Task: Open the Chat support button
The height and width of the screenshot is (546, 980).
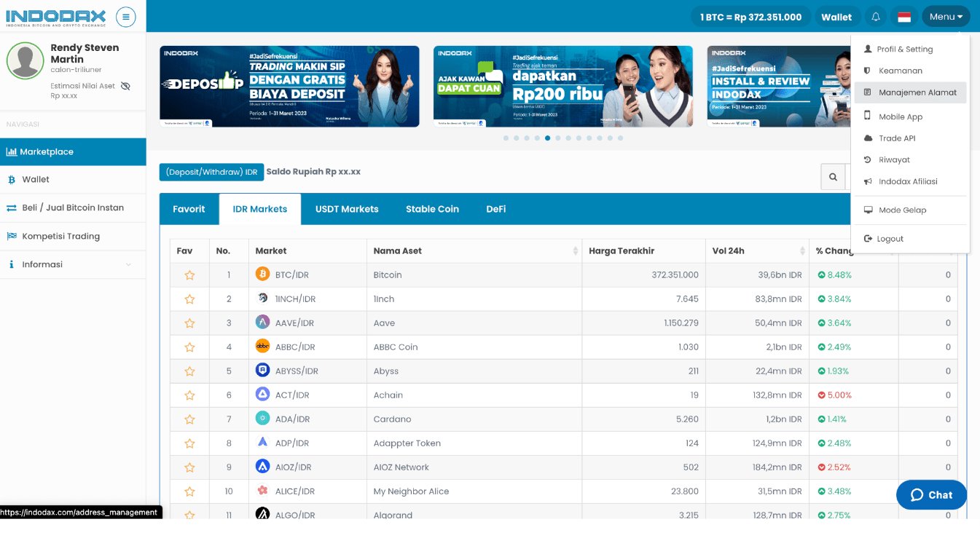Action: point(931,495)
